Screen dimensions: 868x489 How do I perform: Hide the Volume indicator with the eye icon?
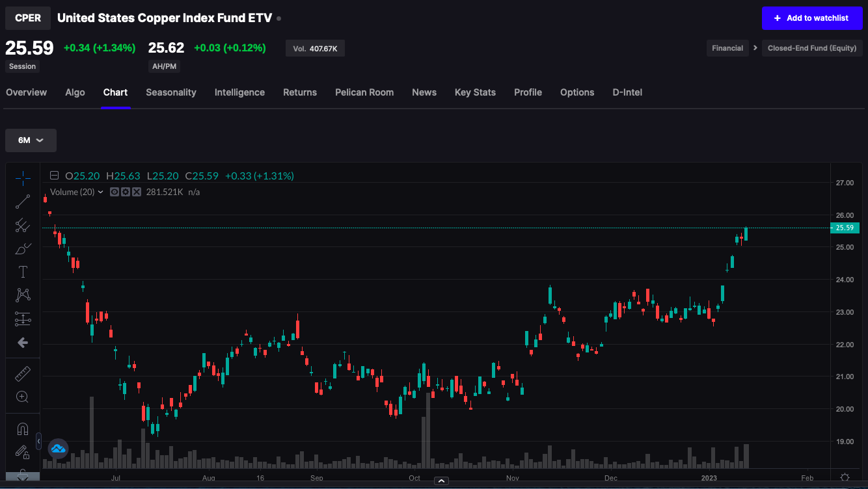point(115,192)
